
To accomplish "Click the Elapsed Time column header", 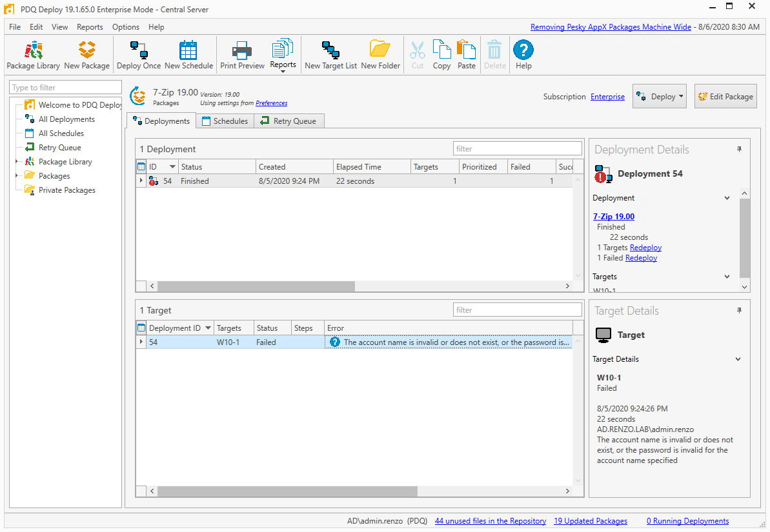I will 372,167.
